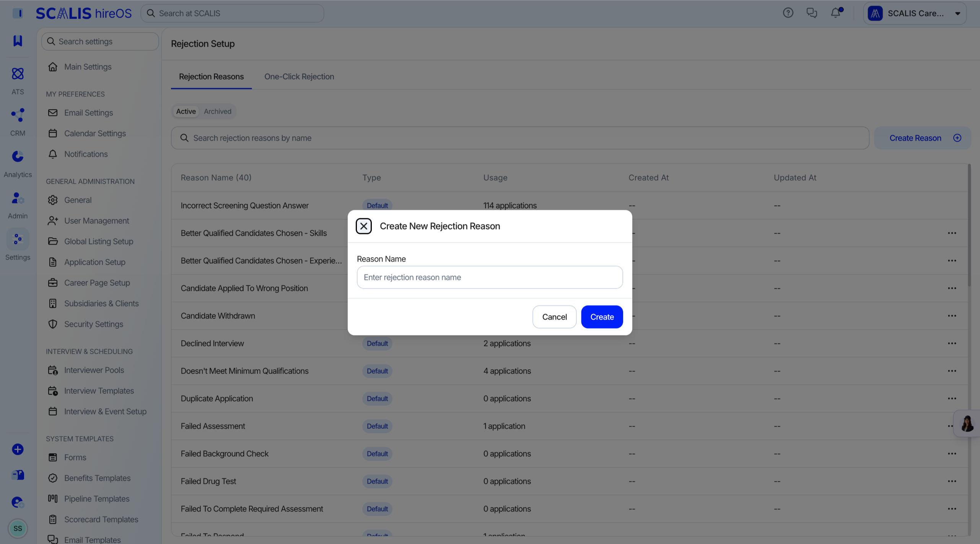The height and width of the screenshot is (544, 980).
Task: Open Security Settings in the sidebar
Action: coord(93,324)
